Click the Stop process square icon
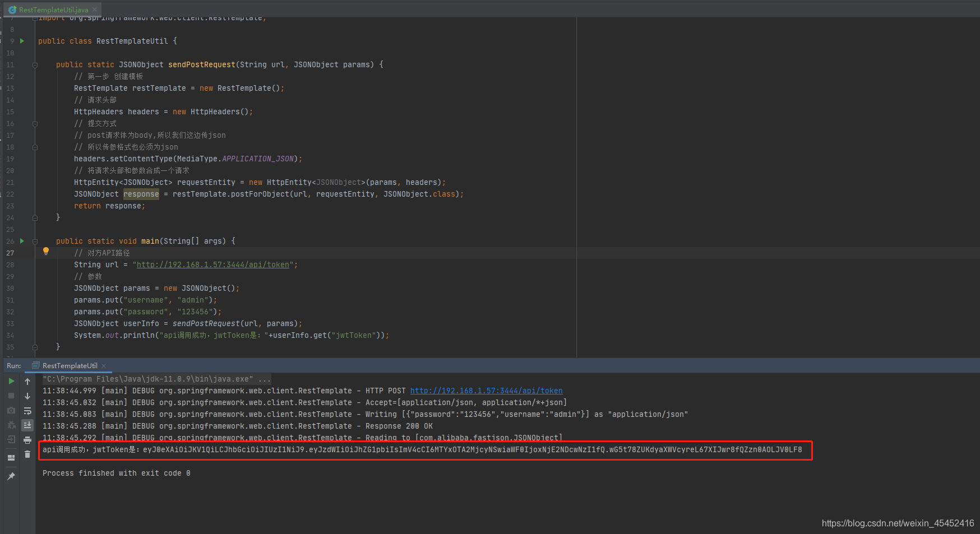The image size is (980, 534). (11, 396)
